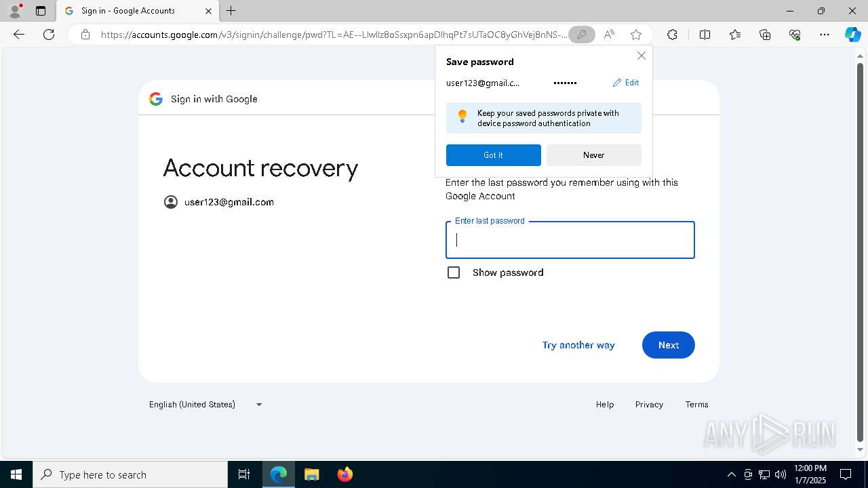868x488 pixels.
Task: Open volume control in system tray
Action: click(781, 474)
